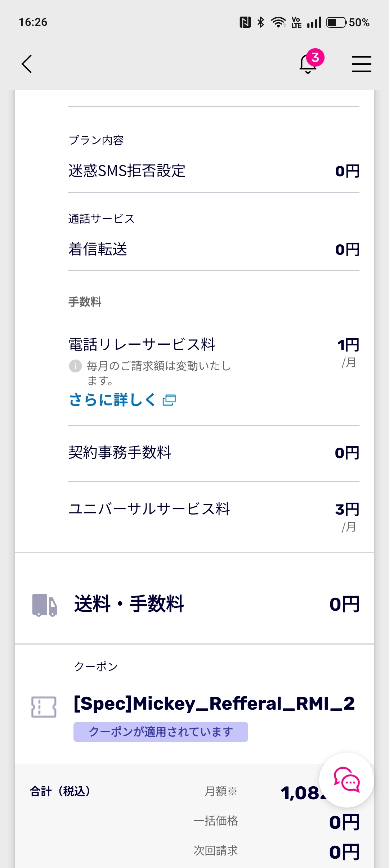
Task: Open notifications bell with 3 badge
Action: click(x=308, y=63)
